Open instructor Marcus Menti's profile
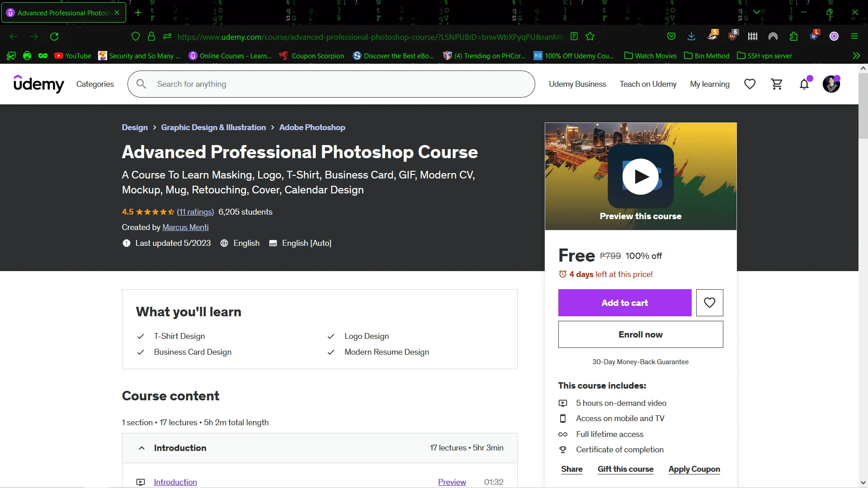Image resolution: width=868 pixels, height=488 pixels. pos(185,227)
